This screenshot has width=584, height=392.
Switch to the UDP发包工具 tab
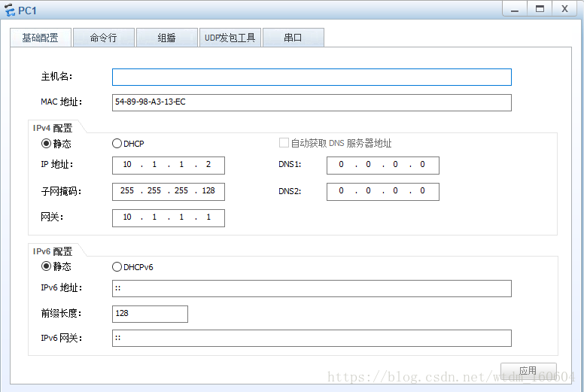[x=230, y=38]
